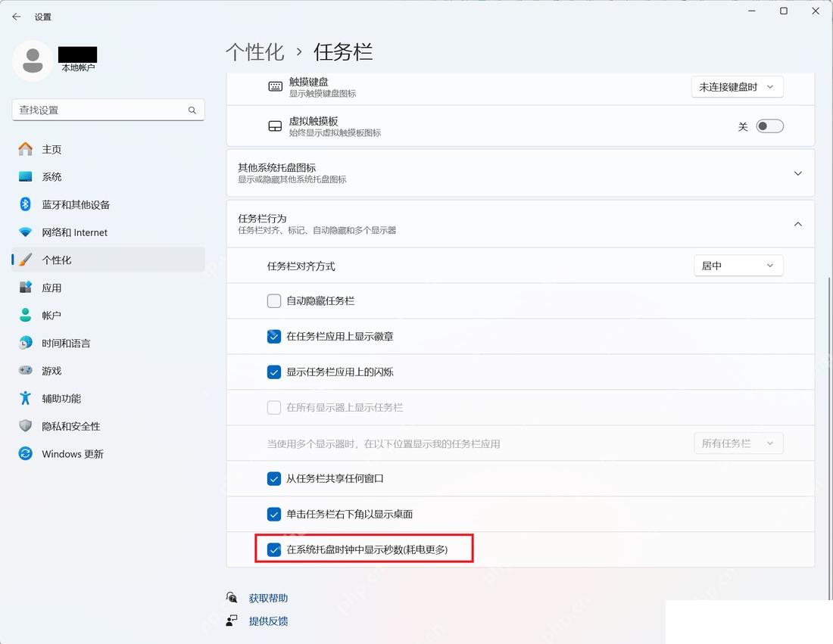
Task: Click the 应用 apps icon
Action: [25, 288]
